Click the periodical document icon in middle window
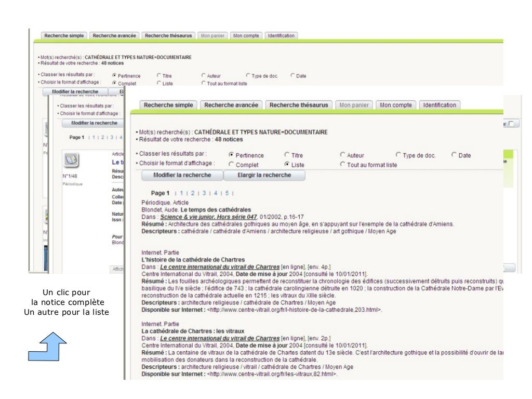 (x=71, y=159)
